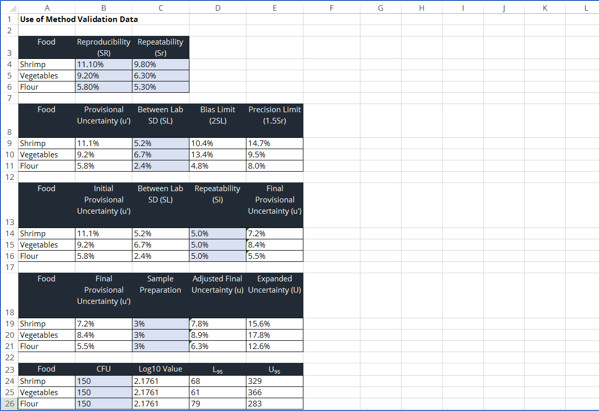The image size is (599, 411).
Task: Click Shrimp sample preparation 3% cell
Action: click(x=160, y=324)
